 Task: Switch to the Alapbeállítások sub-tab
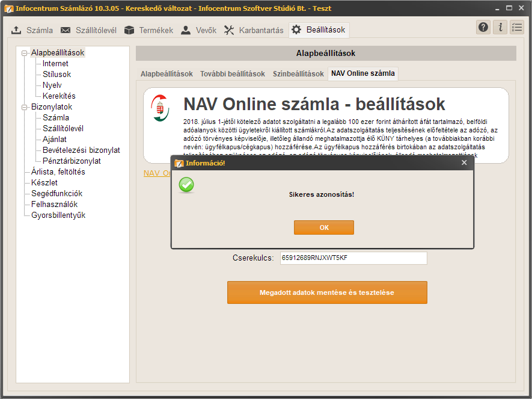167,73
